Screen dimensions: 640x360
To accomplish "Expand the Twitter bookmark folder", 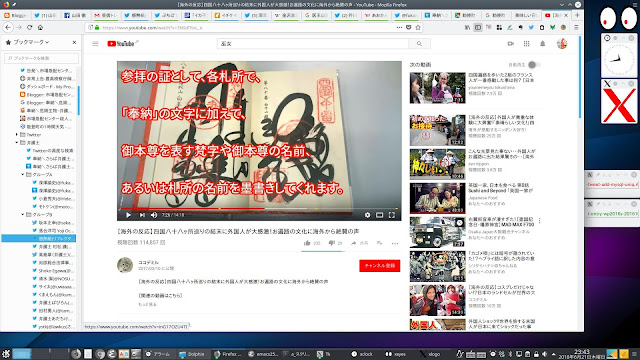I will coord(17,134).
